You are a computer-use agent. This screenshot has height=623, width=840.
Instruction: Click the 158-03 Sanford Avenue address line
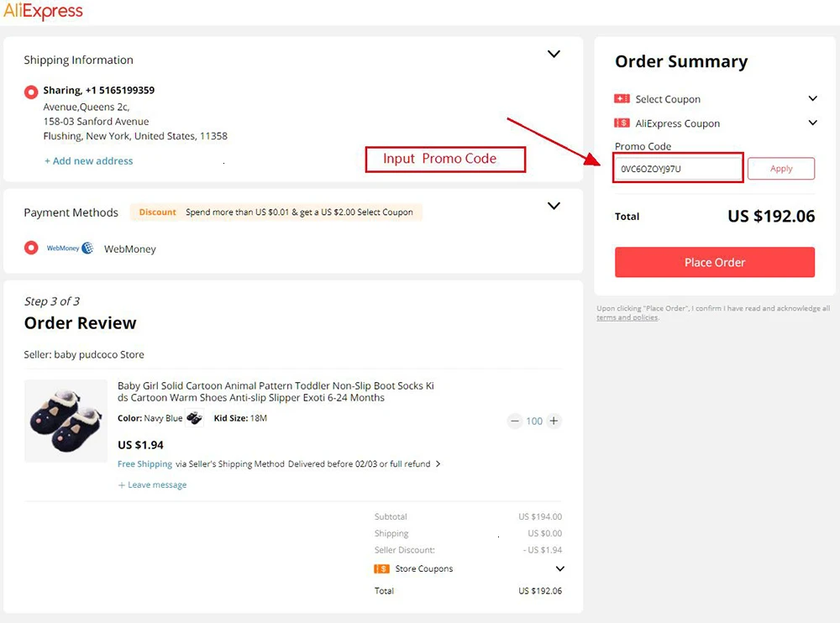(97, 122)
